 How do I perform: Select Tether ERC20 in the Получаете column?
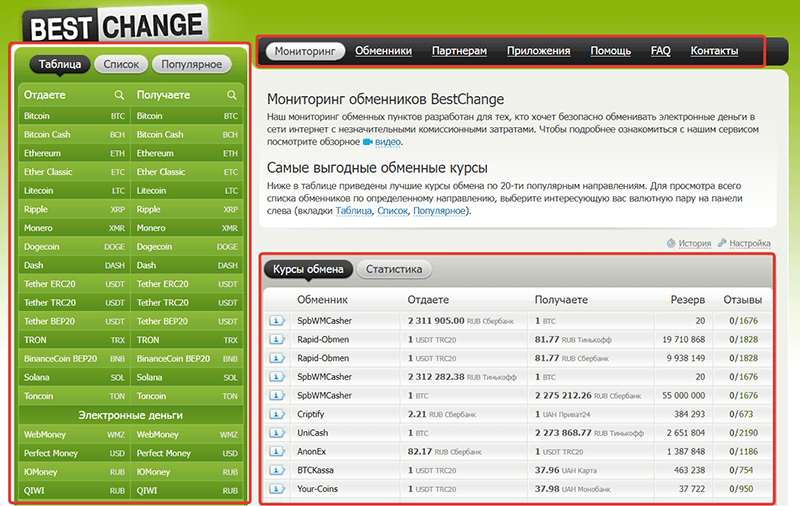(187, 284)
